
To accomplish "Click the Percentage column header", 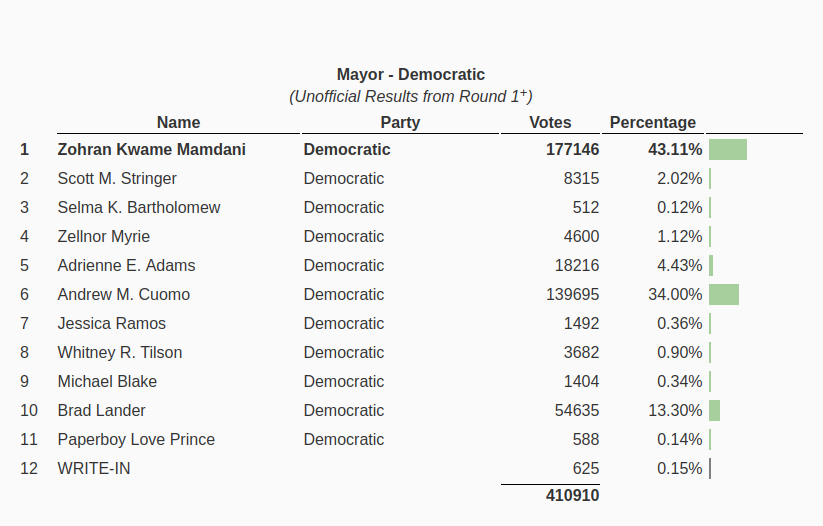I will pyautogui.click(x=653, y=122).
